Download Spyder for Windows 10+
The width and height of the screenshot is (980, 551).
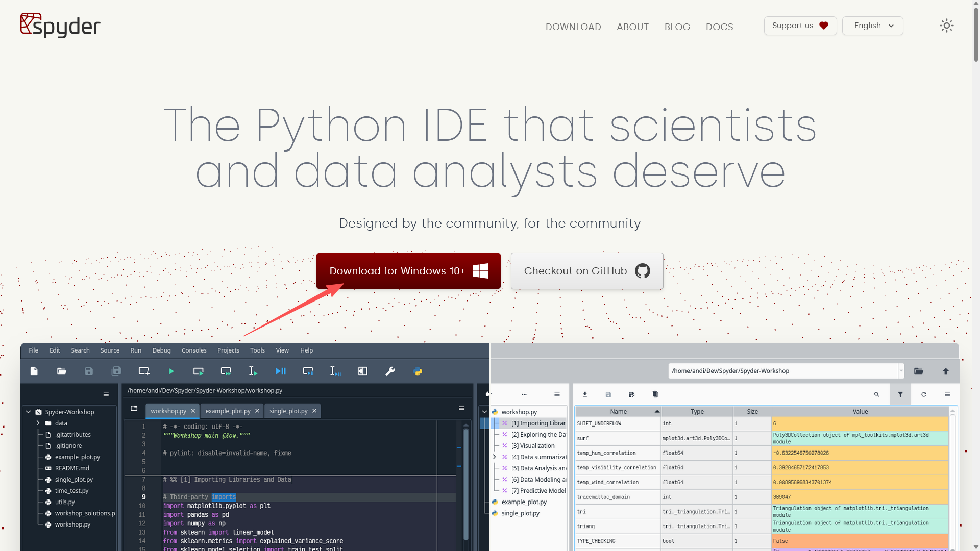(408, 271)
